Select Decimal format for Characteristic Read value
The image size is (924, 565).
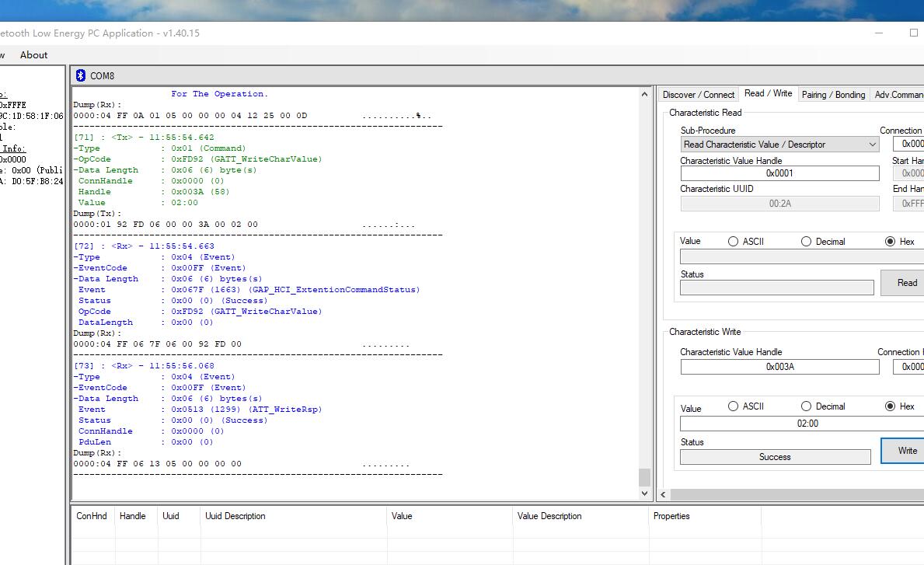click(x=806, y=242)
